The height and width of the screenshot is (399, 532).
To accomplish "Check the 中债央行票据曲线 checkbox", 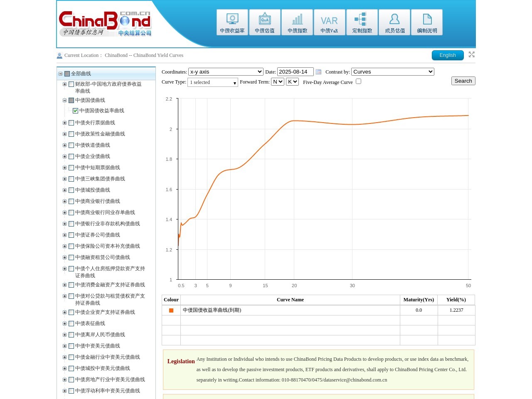I will tap(71, 123).
